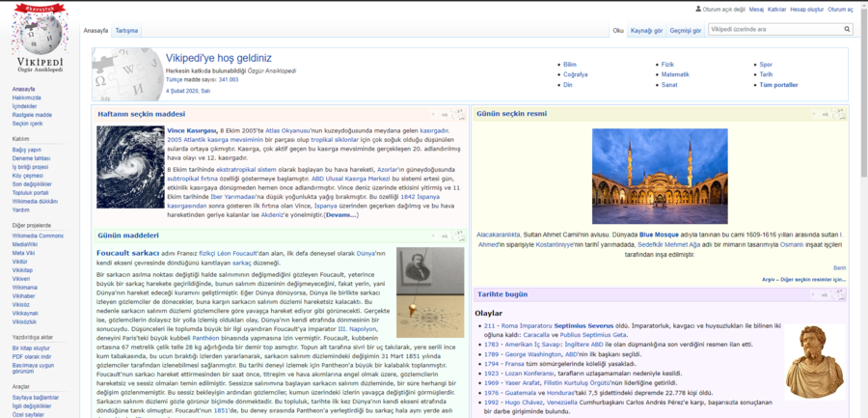Click Wikimedia Commons in sidebar

(38, 236)
